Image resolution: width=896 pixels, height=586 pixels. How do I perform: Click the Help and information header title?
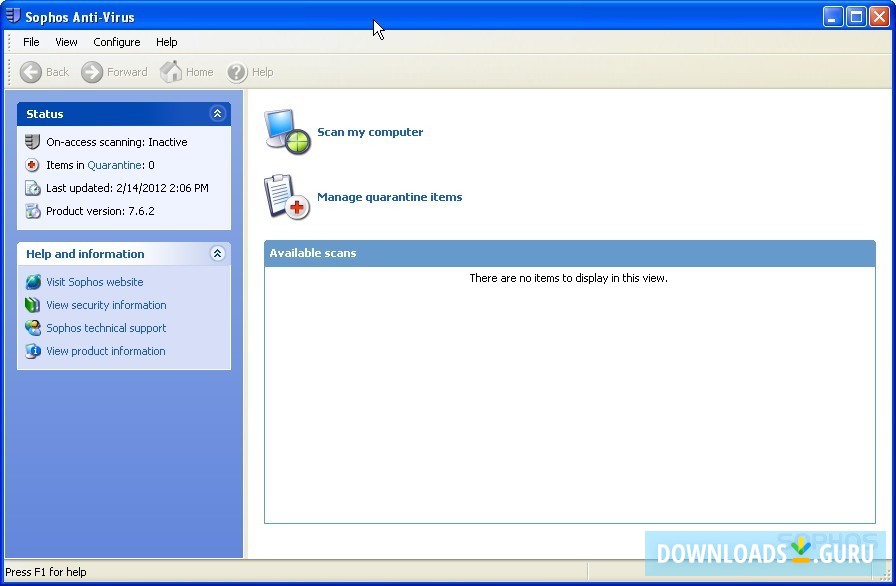tap(85, 254)
